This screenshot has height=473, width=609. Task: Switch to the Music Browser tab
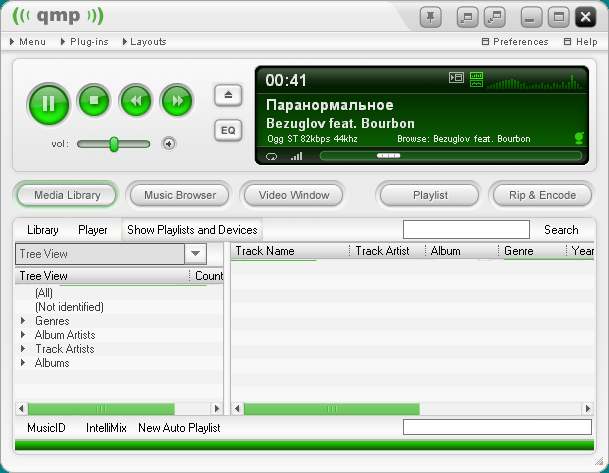point(180,195)
